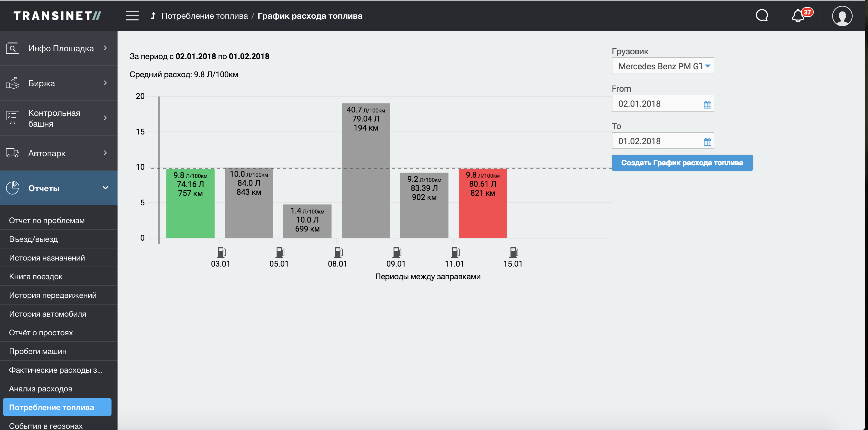Click the fuel pump icon for 08.01
The image size is (868, 430).
point(338,252)
